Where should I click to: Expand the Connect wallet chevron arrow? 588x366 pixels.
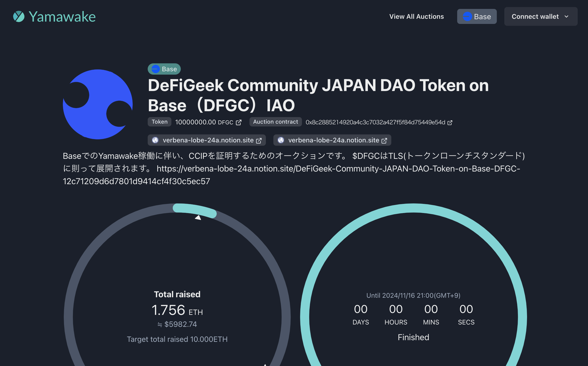point(566,16)
